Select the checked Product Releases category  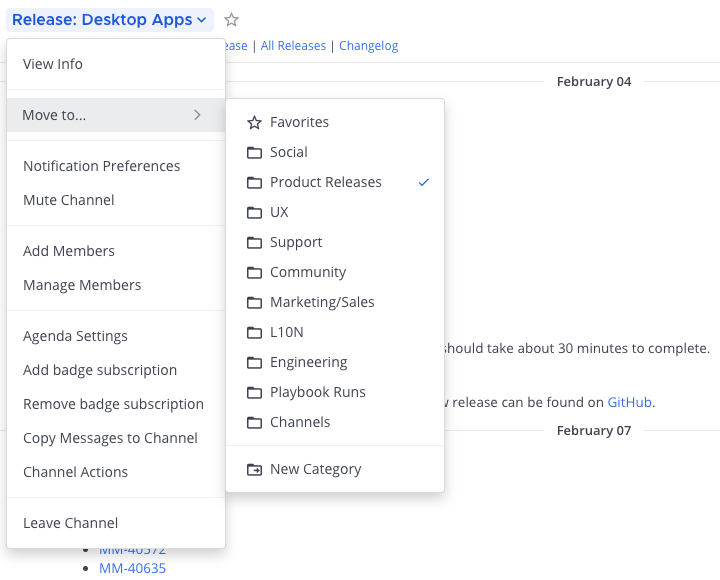tap(326, 182)
